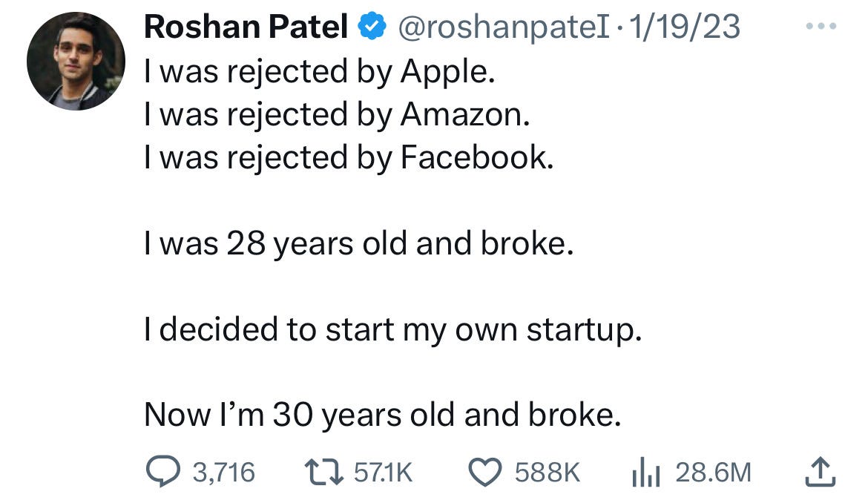868x503 pixels.
Task: Open the @roshanpatel handle link
Action: tap(504, 27)
